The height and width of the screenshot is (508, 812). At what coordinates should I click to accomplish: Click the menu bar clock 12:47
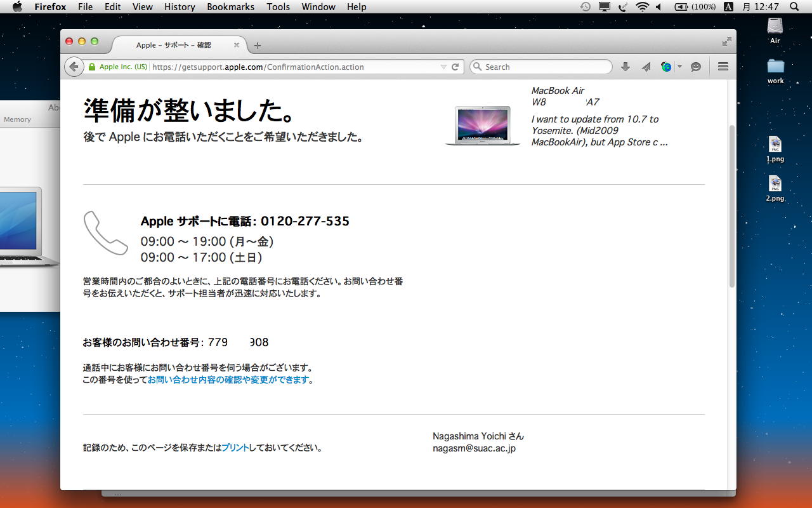761,7
